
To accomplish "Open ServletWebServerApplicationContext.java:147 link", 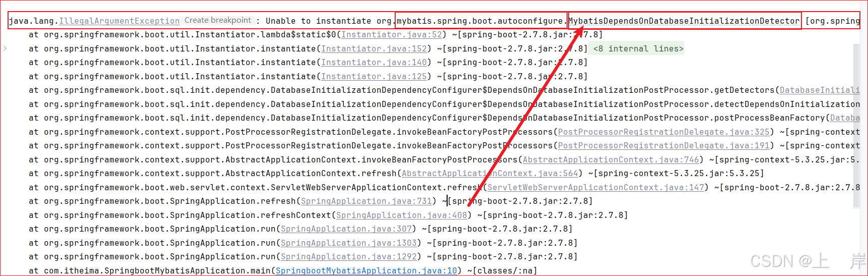I will [596, 188].
